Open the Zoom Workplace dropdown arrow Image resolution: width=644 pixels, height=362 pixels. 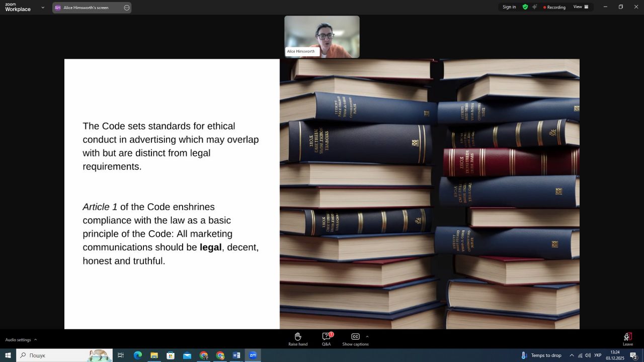click(43, 8)
